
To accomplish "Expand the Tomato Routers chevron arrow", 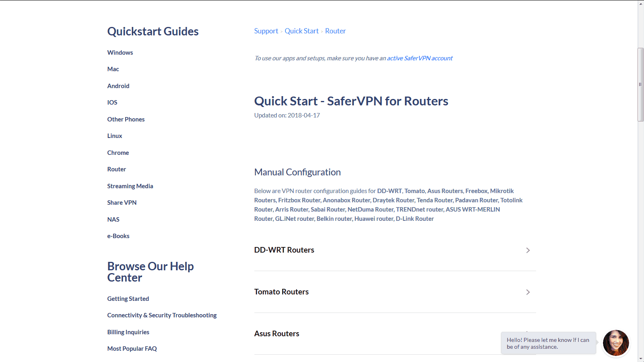I will point(528,292).
